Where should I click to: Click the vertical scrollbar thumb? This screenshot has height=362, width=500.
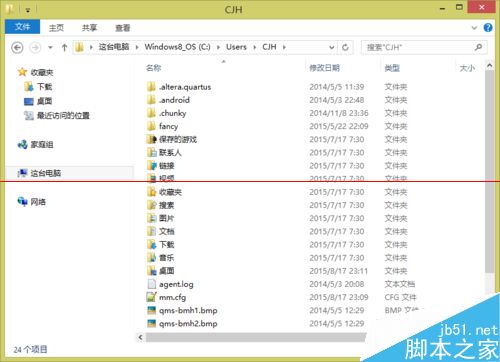point(489,172)
